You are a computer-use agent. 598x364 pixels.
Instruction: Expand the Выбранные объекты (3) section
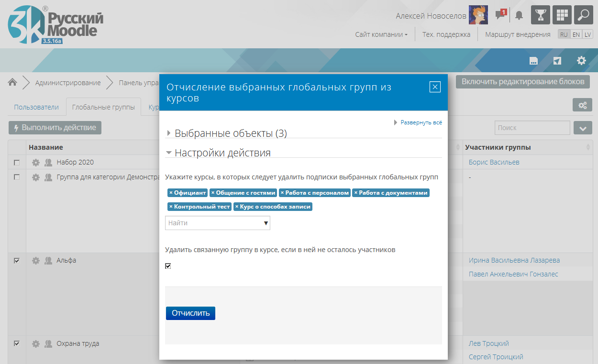pos(230,133)
